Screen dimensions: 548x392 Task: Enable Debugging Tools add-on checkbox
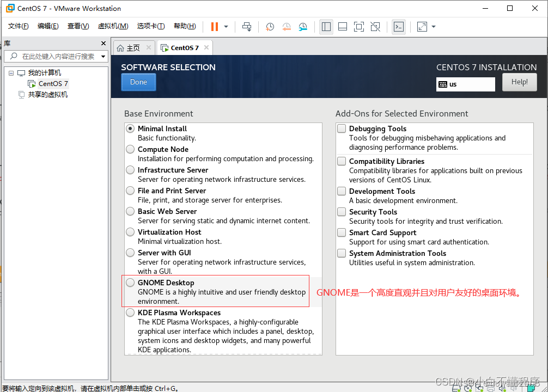pyautogui.click(x=342, y=128)
